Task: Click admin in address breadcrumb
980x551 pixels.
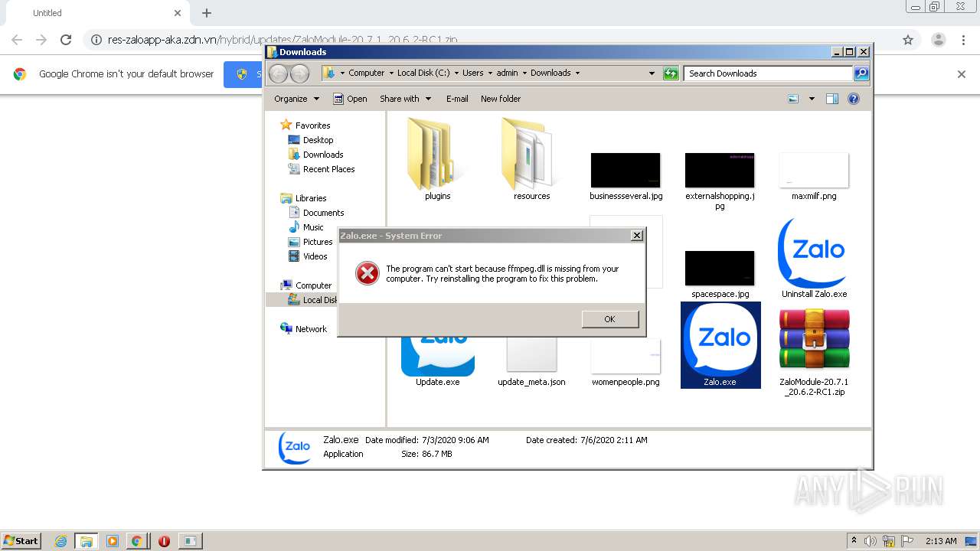Action: click(507, 73)
